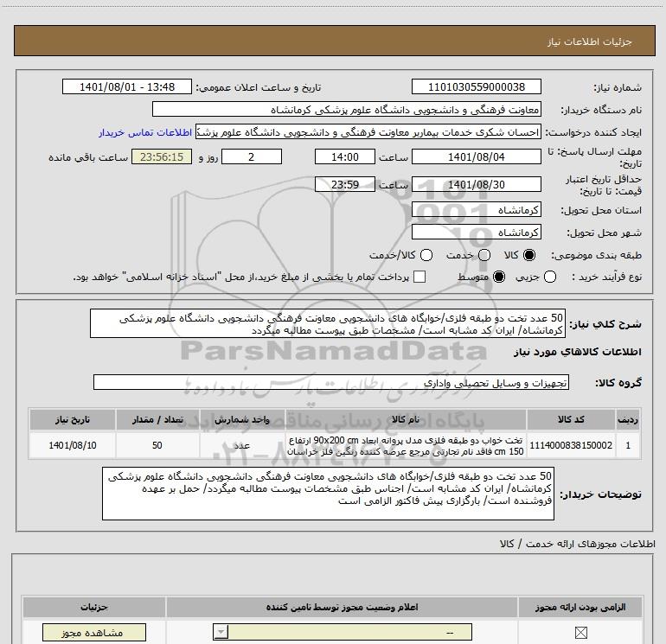Select the کالا radio button
This screenshot has height=644, width=666.
click(529, 255)
